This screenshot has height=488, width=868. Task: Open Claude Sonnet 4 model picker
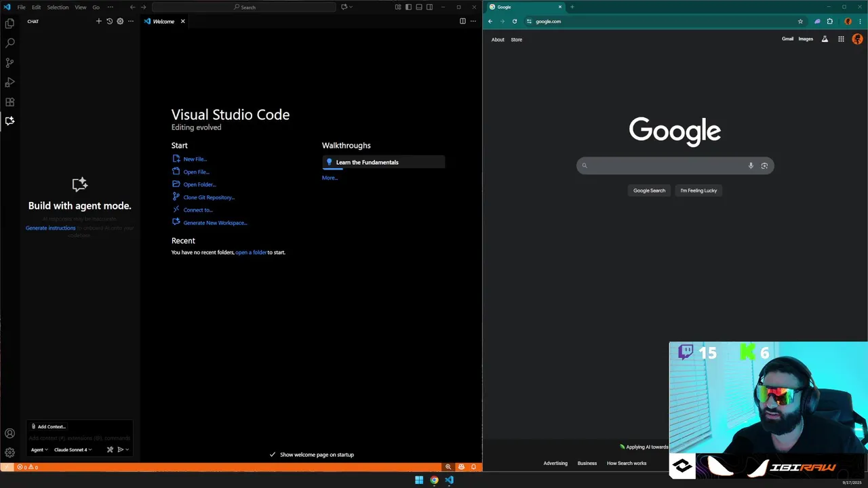(73, 449)
